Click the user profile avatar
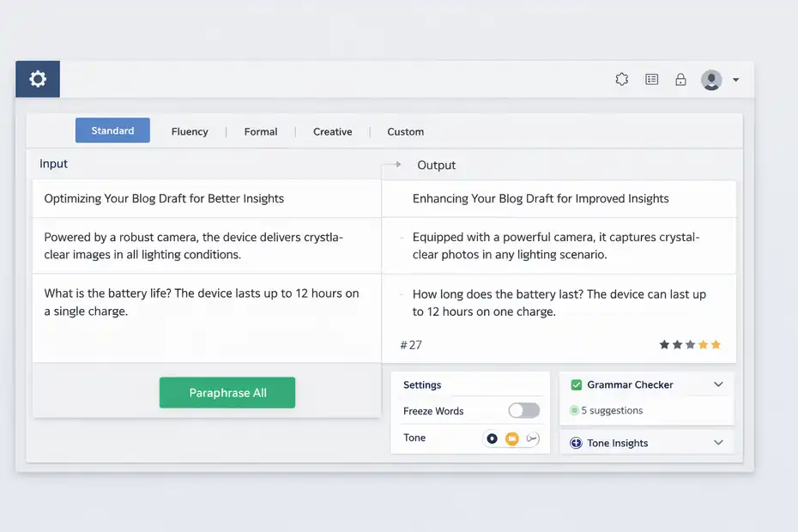The width and height of the screenshot is (798, 532). pos(711,80)
